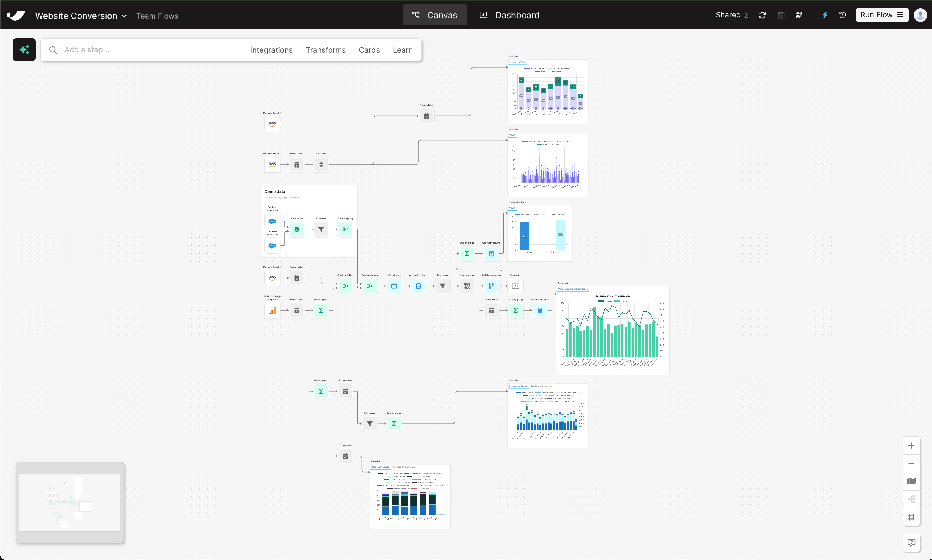Select the topmost unconnected Pull from Redshift step
The height and width of the screenshot is (560, 932).
tap(272, 124)
